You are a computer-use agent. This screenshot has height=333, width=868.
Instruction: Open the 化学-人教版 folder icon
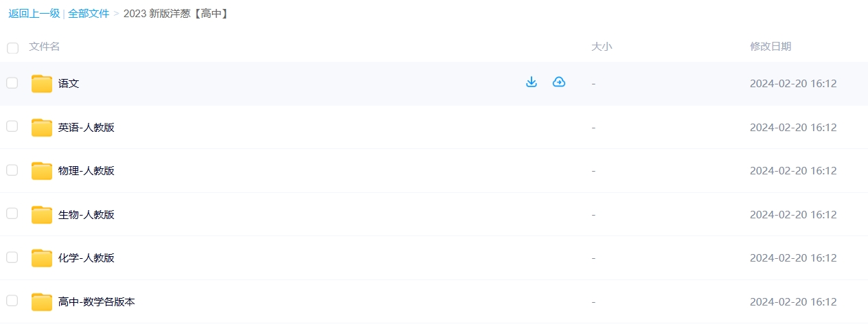pyautogui.click(x=42, y=258)
